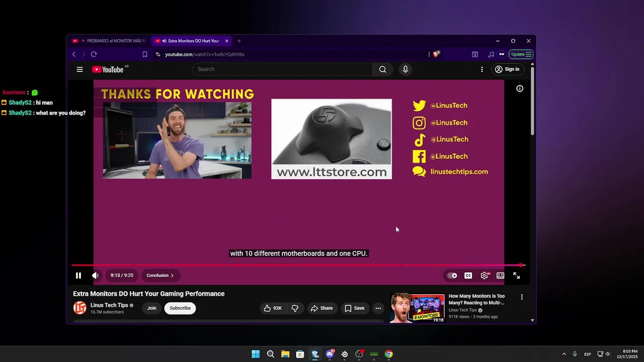This screenshot has width=644, height=362.
Task: Open How Many Monitors is Too Many title
Action: (x=476, y=300)
